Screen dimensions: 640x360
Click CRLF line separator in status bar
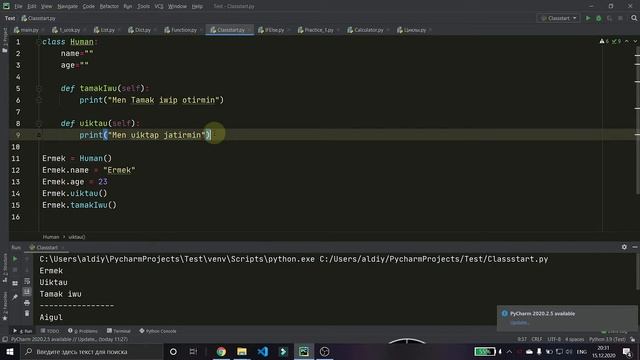click(537, 339)
